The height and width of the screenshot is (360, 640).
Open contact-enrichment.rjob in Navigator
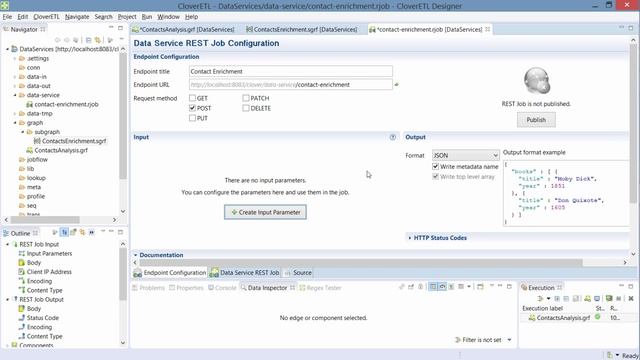click(62, 104)
